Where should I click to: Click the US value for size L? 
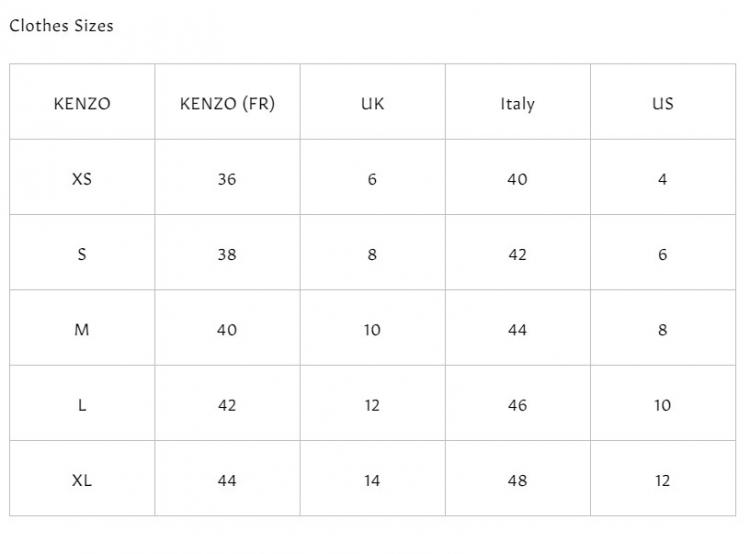click(x=662, y=405)
